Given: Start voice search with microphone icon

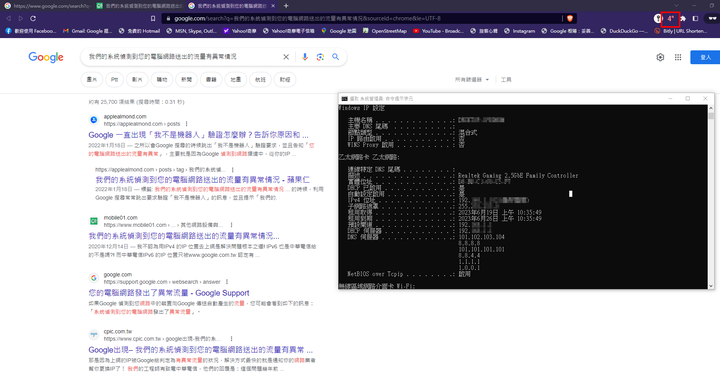Looking at the screenshot, I should coord(305,57).
